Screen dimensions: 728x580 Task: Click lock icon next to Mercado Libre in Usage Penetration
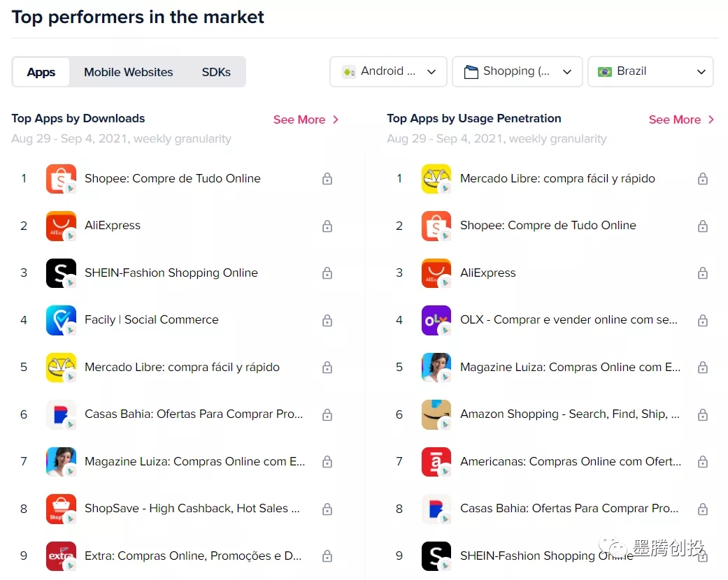(x=702, y=179)
